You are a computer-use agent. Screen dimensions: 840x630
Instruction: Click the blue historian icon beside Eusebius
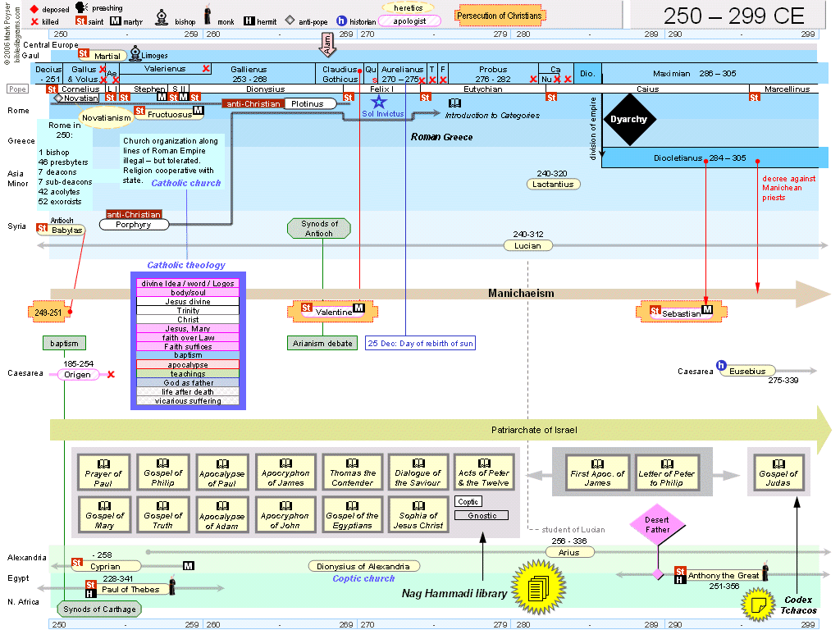click(x=721, y=366)
